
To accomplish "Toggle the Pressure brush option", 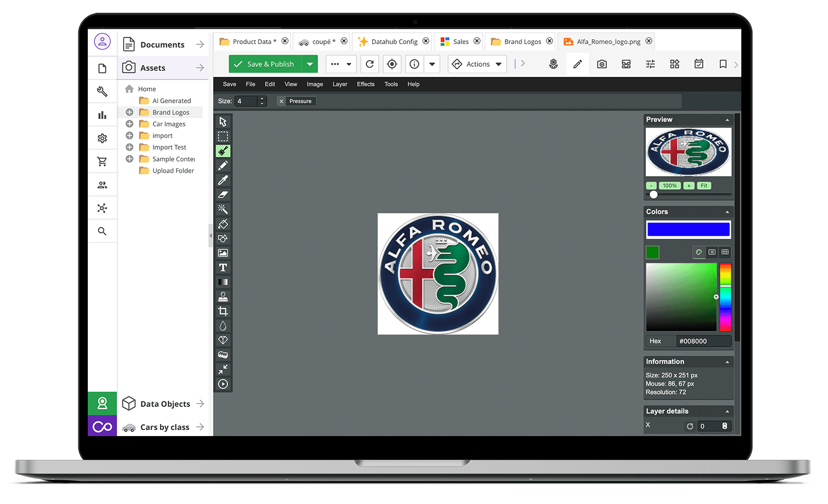I will point(296,101).
